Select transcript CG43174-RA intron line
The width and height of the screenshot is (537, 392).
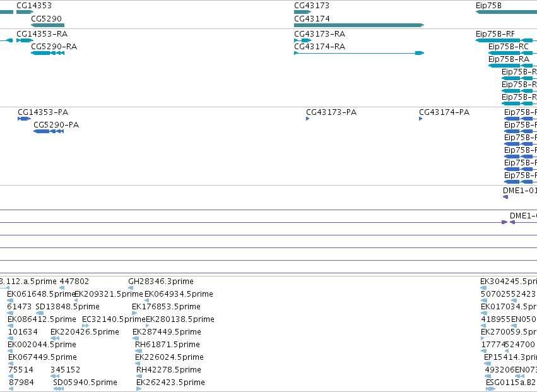point(356,53)
